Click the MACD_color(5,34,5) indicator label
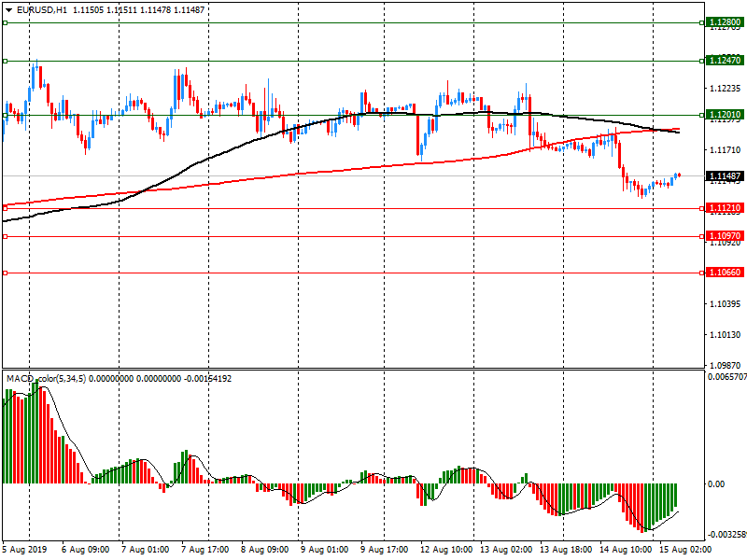Viewport: 747px width, 560px height. click(46, 379)
